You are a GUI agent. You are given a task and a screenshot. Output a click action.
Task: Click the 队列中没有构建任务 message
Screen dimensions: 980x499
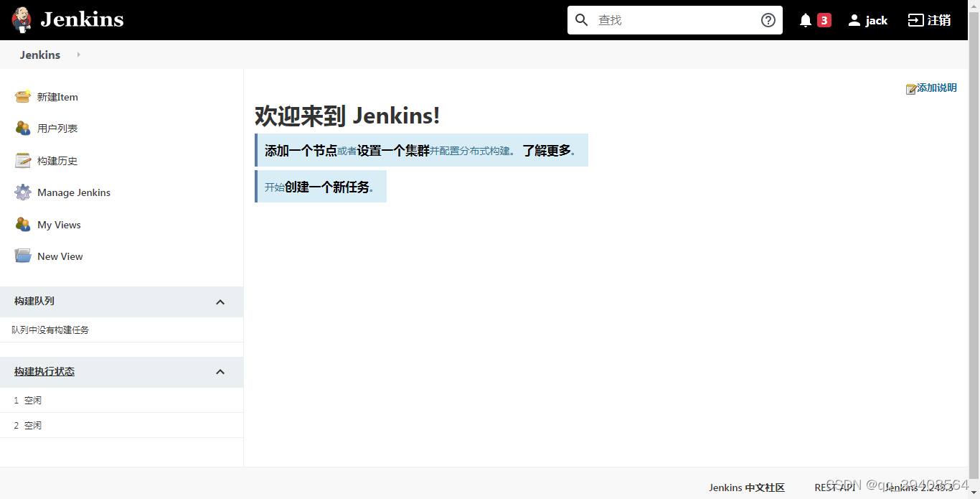point(50,330)
